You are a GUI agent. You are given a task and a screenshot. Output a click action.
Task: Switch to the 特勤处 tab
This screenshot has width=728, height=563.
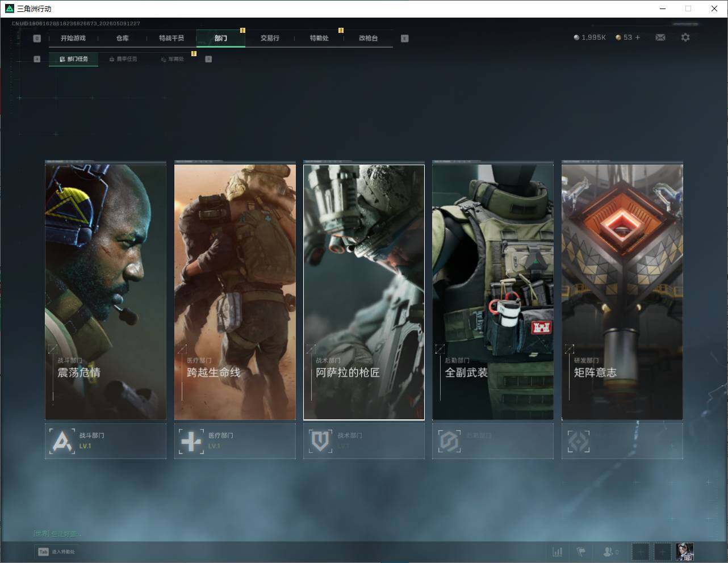[x=319, y=38]
